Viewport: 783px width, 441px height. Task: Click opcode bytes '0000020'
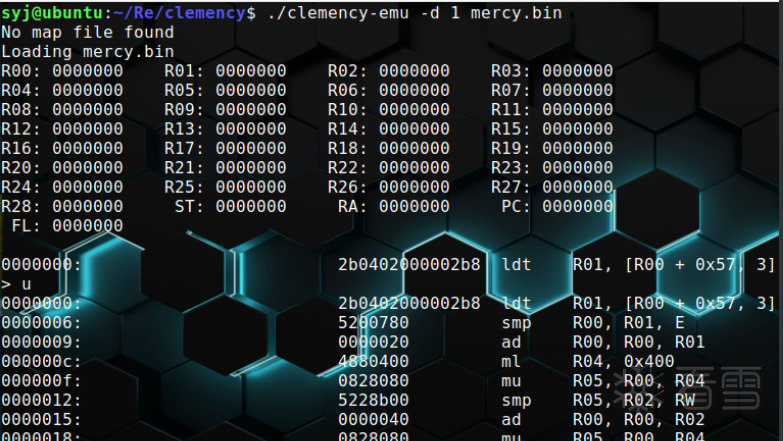click(374, 342)
